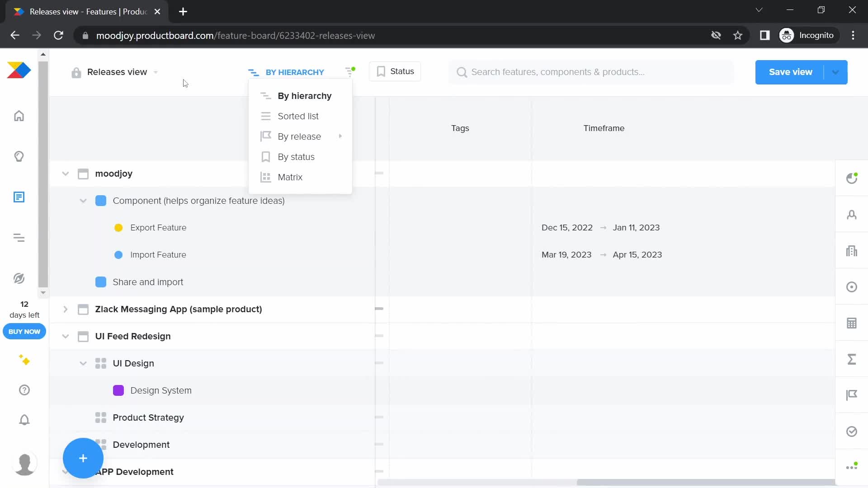Open the notifications bell icon
Screen dimensions: 868x488
pyautogui.click(x=24, y=420)
